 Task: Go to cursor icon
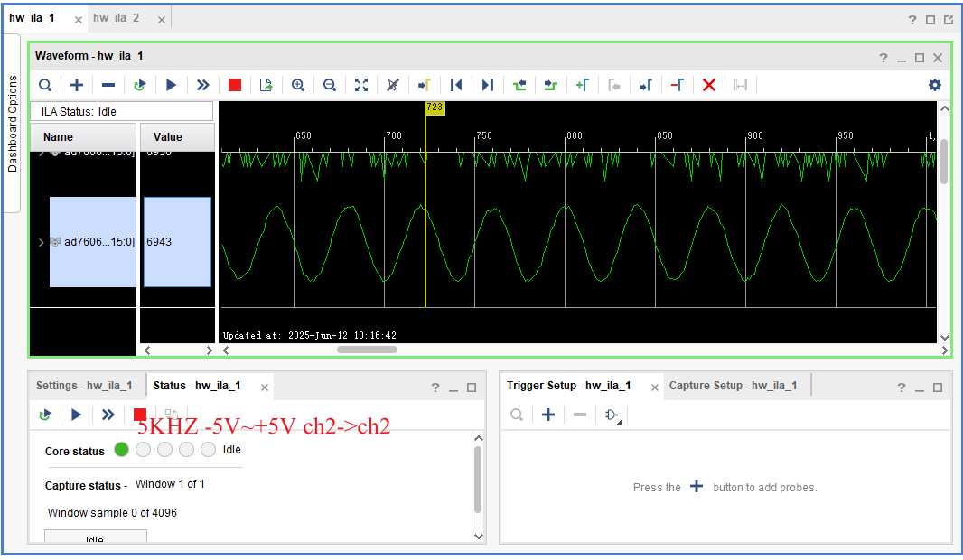(425, 85)
